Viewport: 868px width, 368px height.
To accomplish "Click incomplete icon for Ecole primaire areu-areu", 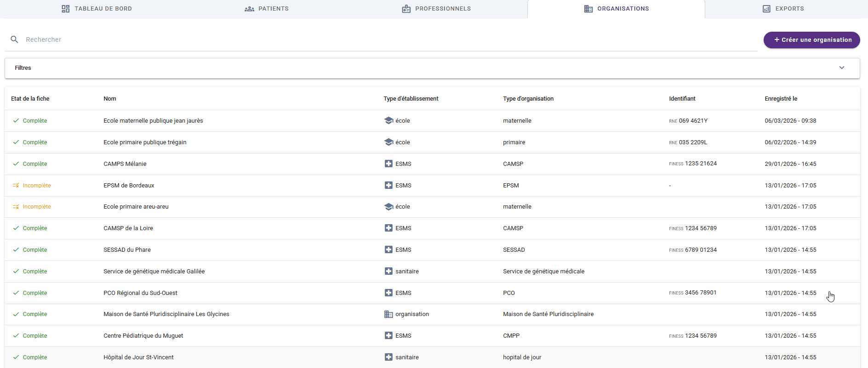I will [x=16, y=207].
